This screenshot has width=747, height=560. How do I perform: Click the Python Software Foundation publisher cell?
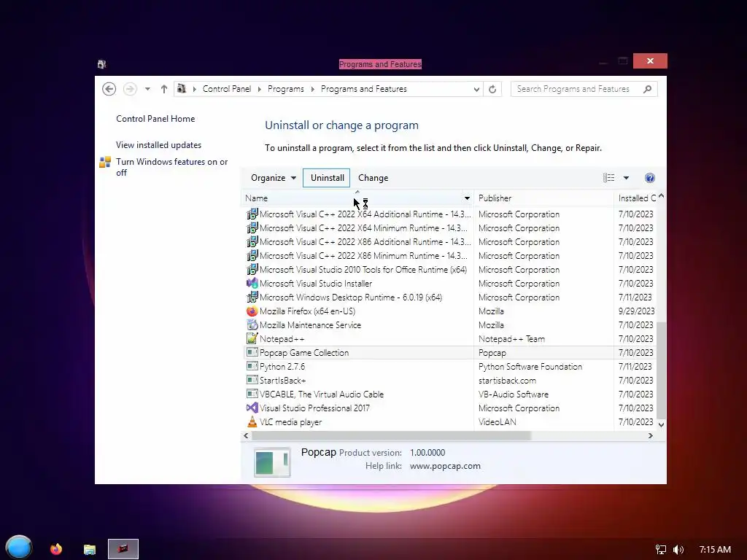pos(530,367)
